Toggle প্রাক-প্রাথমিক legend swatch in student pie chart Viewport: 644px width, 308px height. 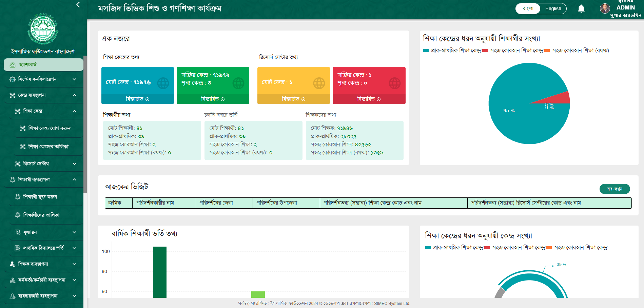click(426, 51)
